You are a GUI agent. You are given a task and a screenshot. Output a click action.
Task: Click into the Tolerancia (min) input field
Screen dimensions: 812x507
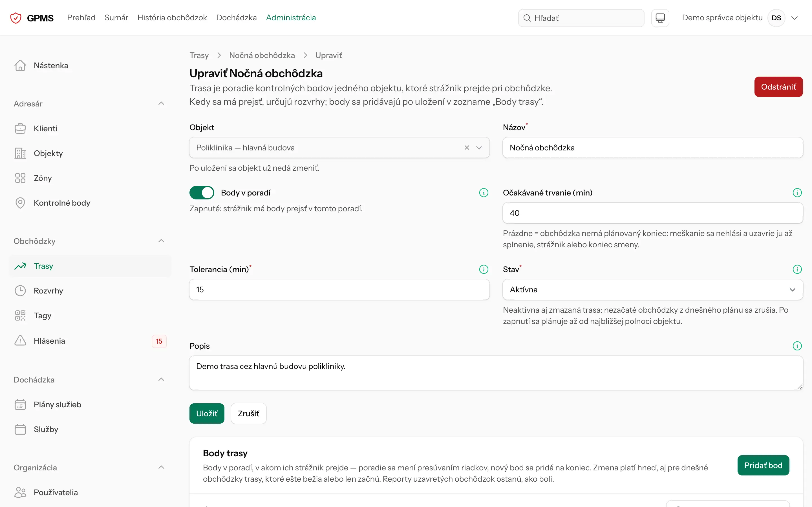click(339, 290)
